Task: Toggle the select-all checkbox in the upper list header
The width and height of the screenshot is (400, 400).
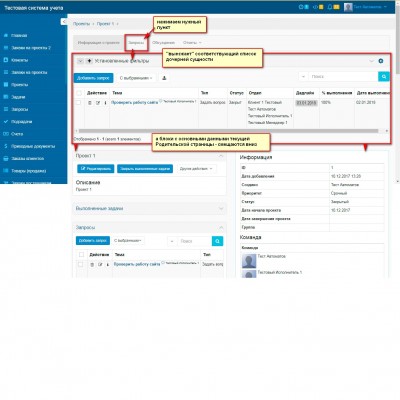Action: (79, 93)
